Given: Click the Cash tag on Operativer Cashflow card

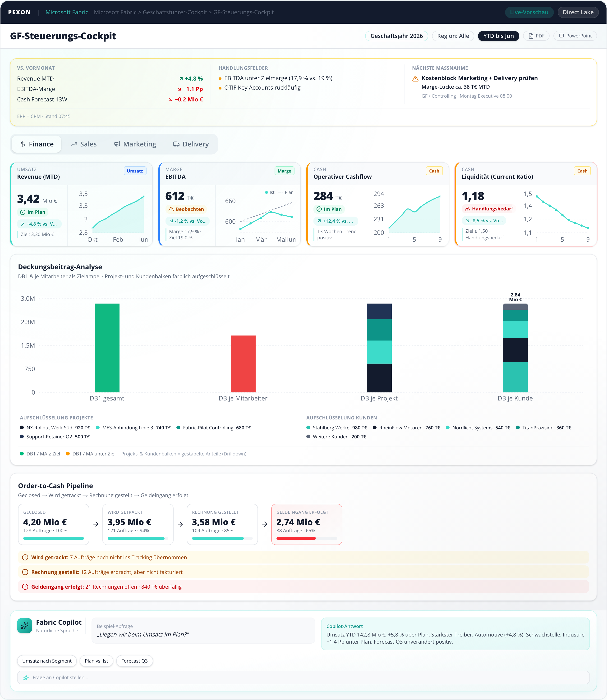Looking at the screenshot, I should point(434,171).
